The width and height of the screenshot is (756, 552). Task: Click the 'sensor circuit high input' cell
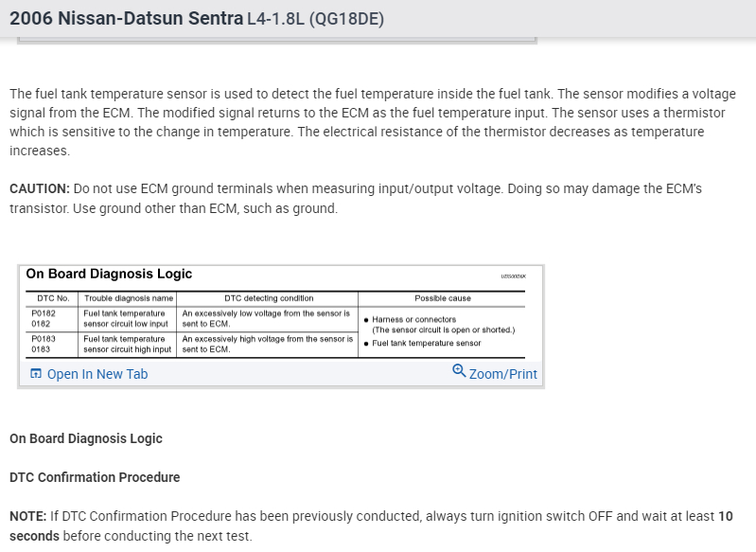click(128, 349)
